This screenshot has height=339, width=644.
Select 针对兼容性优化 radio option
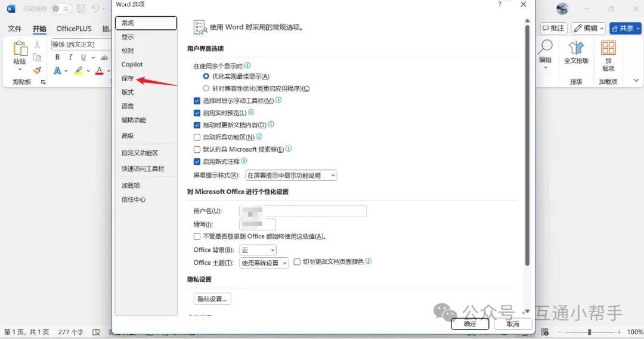pos(206,88)
